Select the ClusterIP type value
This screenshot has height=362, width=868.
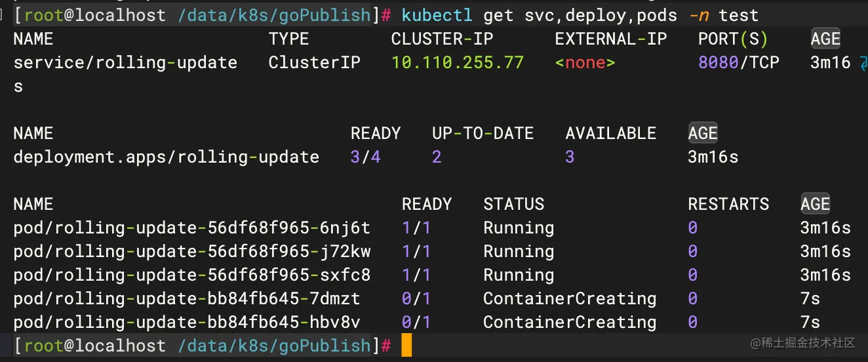(x=314, y=62)
